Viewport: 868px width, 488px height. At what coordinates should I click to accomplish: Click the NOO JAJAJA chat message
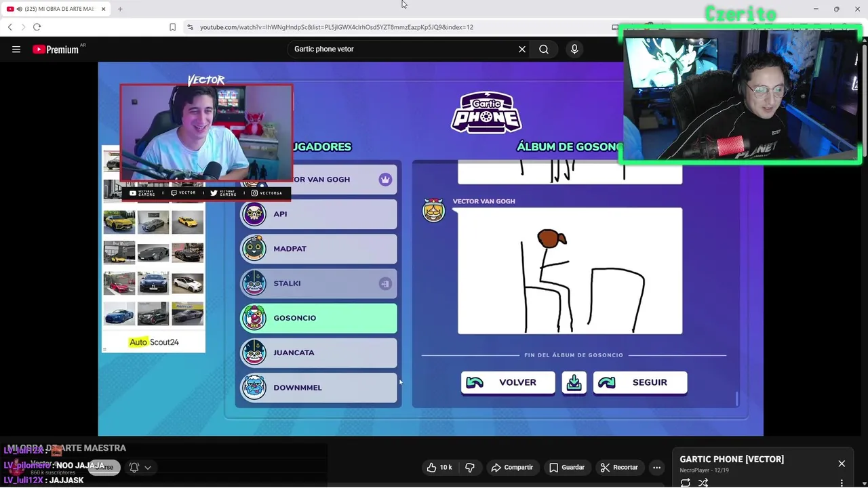click(80, 466)
